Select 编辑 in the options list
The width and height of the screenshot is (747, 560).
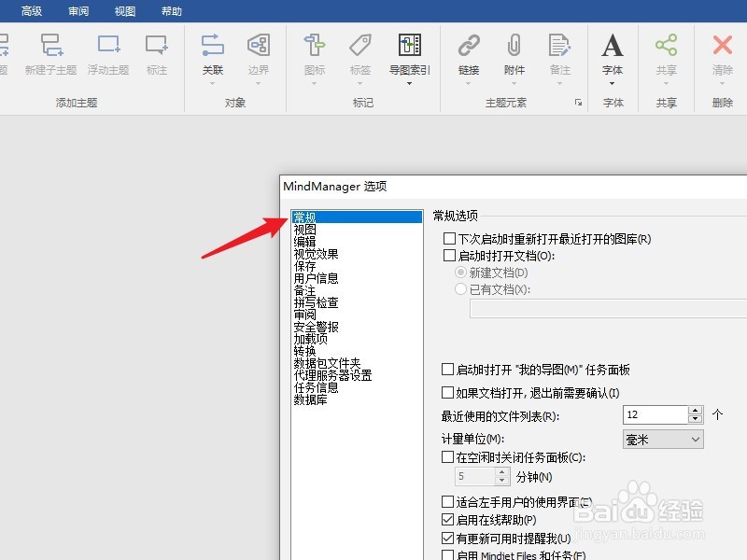pyautogui.click(x=357, y=242)
